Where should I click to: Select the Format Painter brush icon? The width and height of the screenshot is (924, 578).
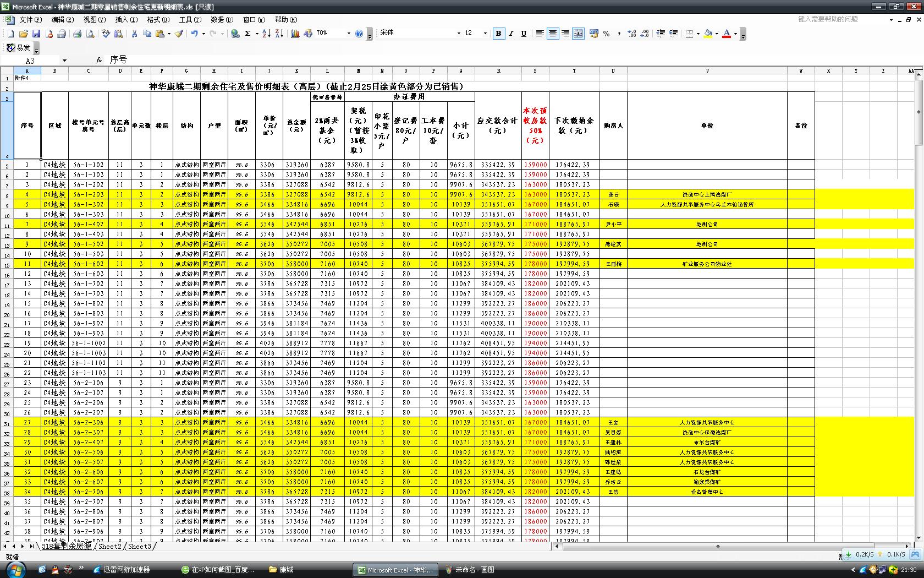pyautogui.click(x=179, y=34)
